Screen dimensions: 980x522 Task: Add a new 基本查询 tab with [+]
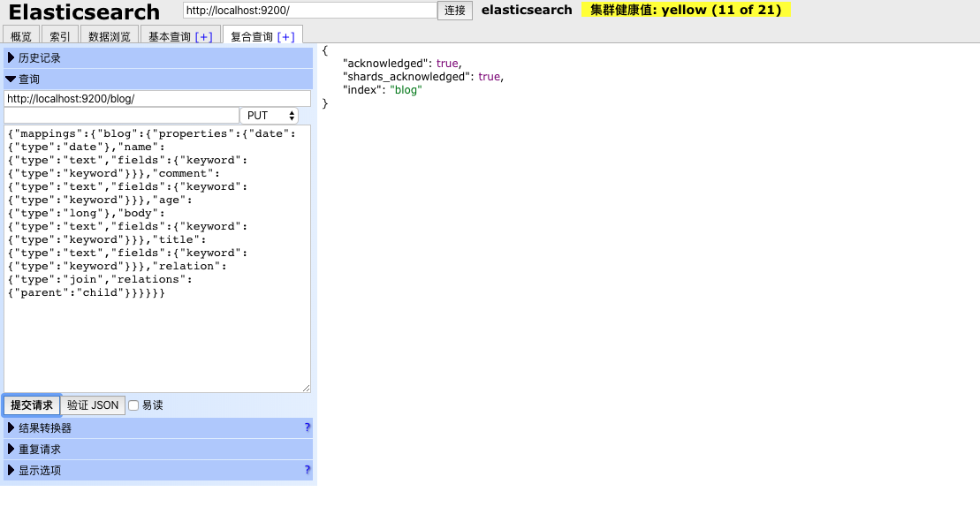pyautogui.click(x=204, y=37)
